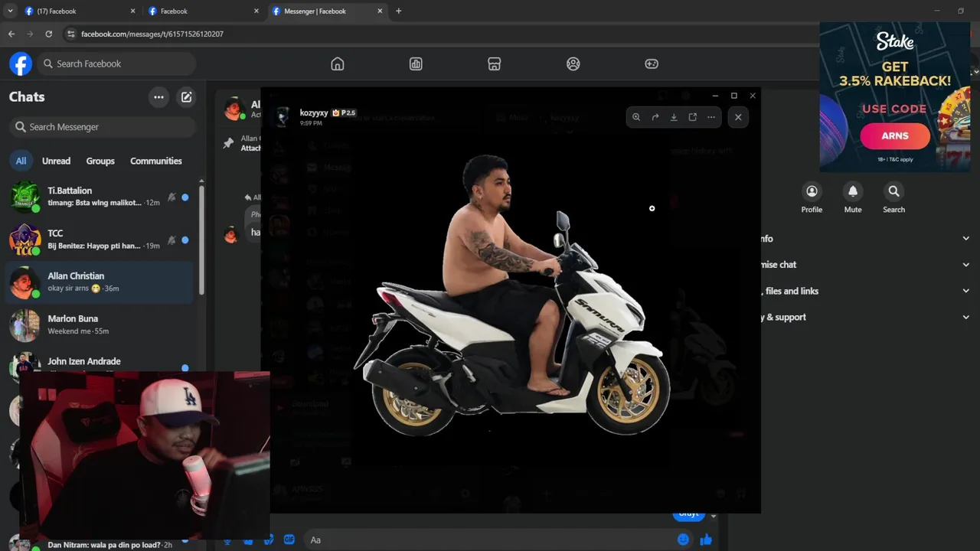The height and width of the screenshot is (551, 980).
Task: Click the browser address bar URL
Action: pos(152,34)
